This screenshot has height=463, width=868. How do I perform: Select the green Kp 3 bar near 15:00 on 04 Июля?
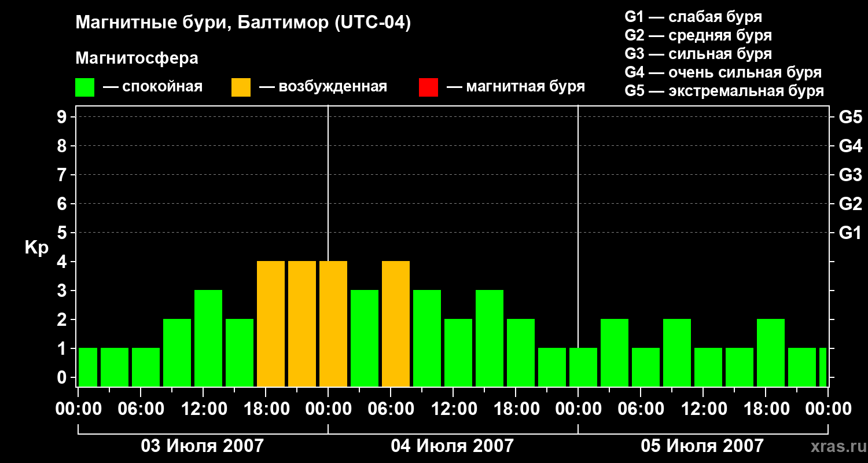tap(490, 338)
